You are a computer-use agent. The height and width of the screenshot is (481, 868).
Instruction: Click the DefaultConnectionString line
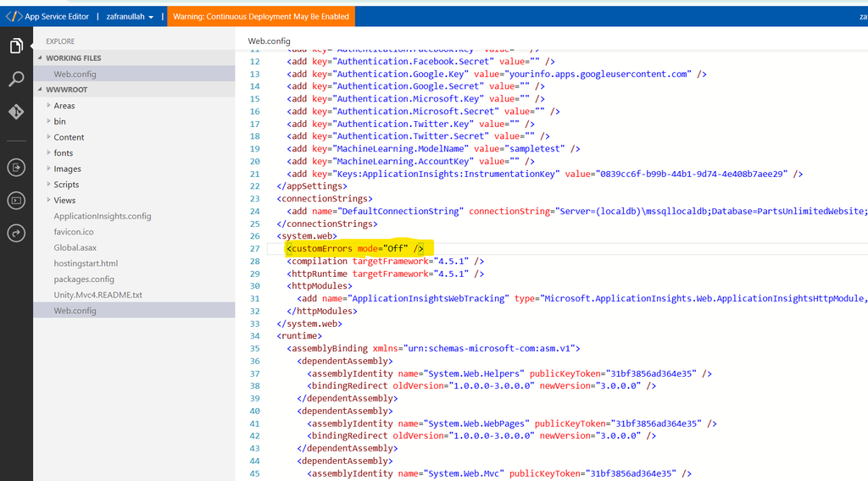point(576,211)
